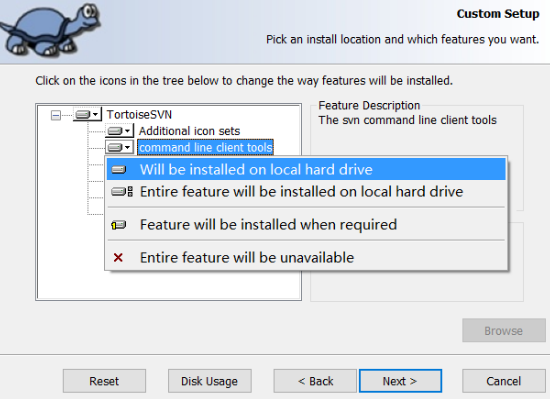
Task: Click 'Pick an install location' subtitle text
Action: [402, 39]
